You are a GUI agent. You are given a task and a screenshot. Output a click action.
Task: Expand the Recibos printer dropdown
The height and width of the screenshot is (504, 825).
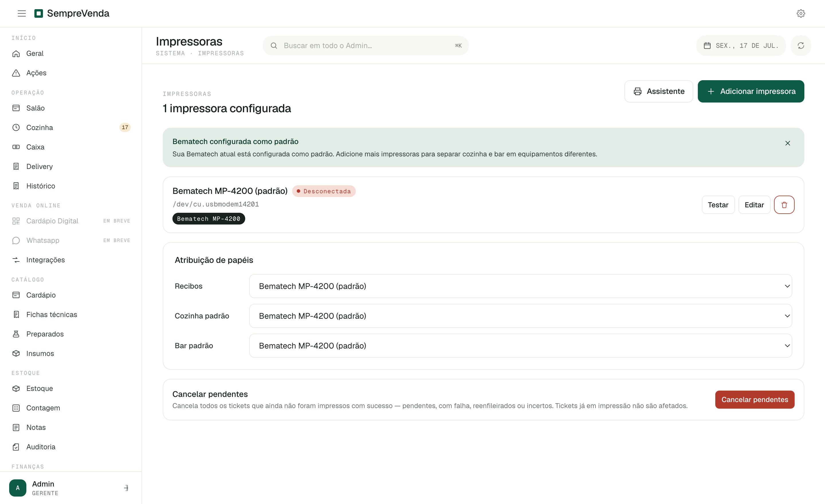(521, 286)
